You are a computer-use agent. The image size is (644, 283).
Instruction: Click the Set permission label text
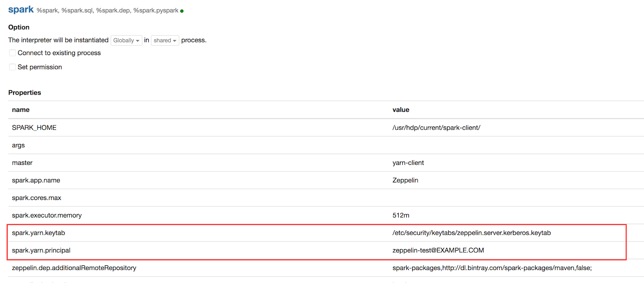coord(40,67)
